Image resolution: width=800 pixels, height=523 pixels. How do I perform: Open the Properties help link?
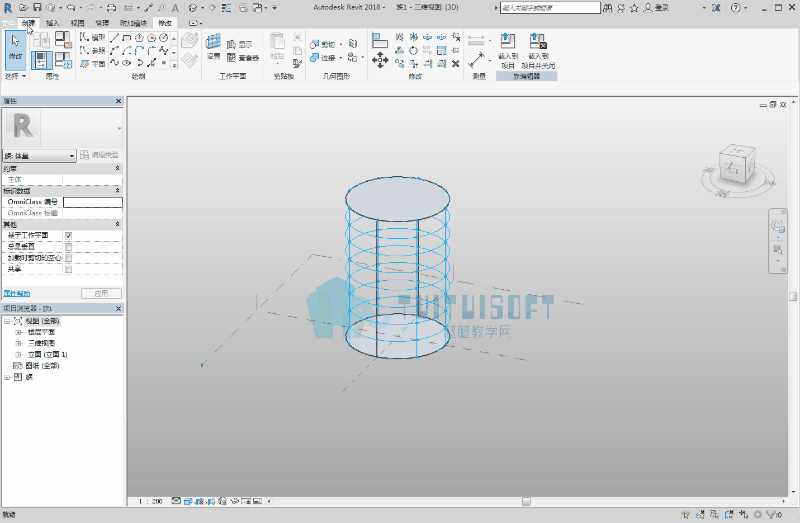tap(17, 293)
